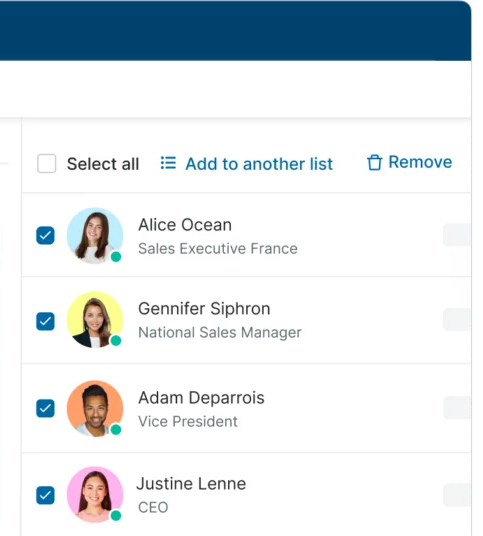This screenshot has height=536, width=483.
Task: Open Alice Ocean's profile photo
Action: [x=95, y=236]
